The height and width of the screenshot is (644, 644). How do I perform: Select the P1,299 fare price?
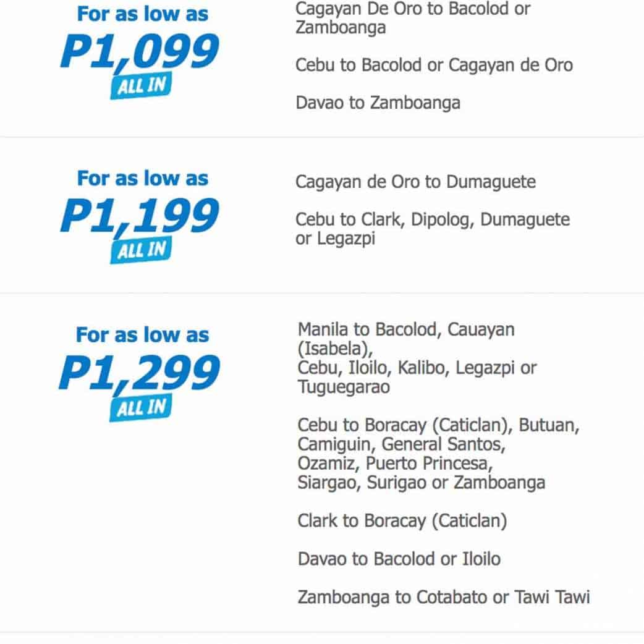[140, 373]
